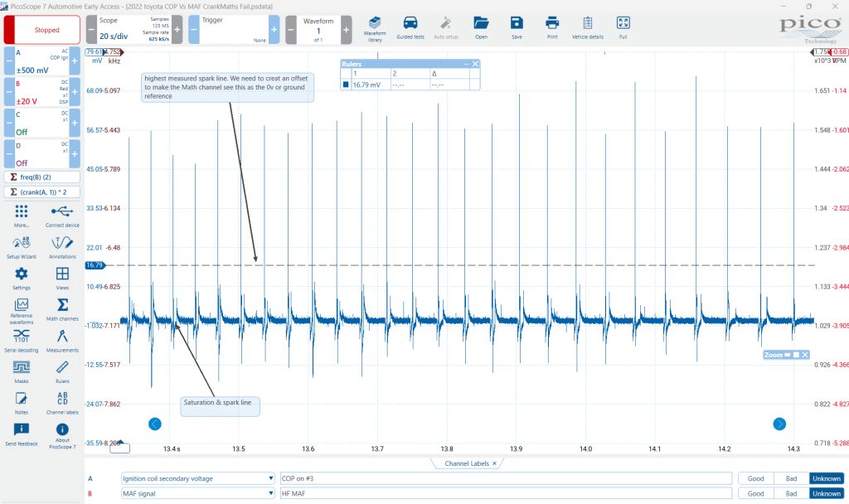Click the 16.79 ruler handle

(x=95, y=265)
